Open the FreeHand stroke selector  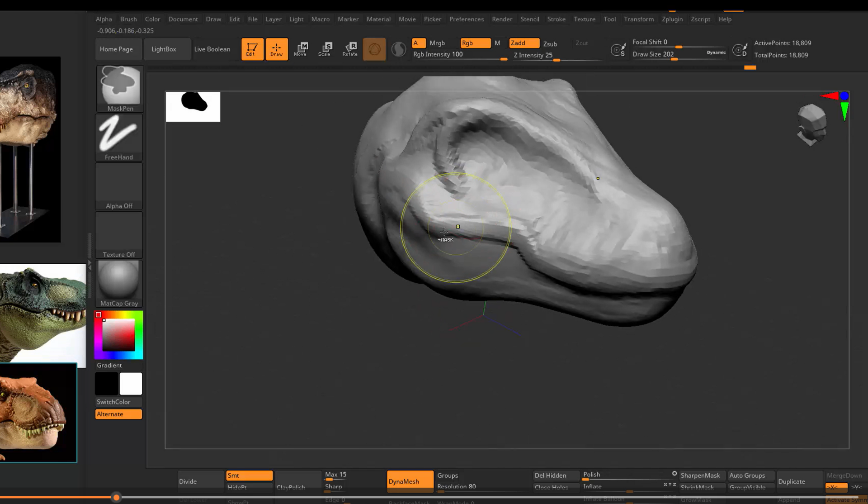point(118,136)
